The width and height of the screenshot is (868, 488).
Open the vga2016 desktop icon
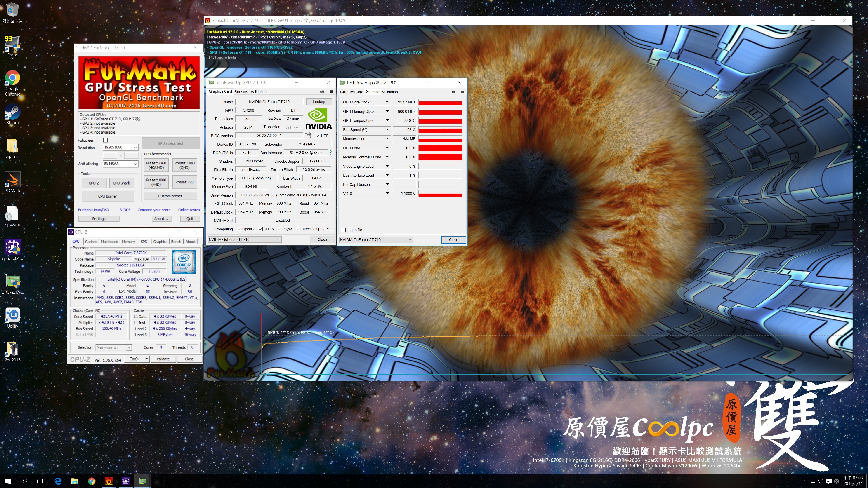[x=12, y=352]
